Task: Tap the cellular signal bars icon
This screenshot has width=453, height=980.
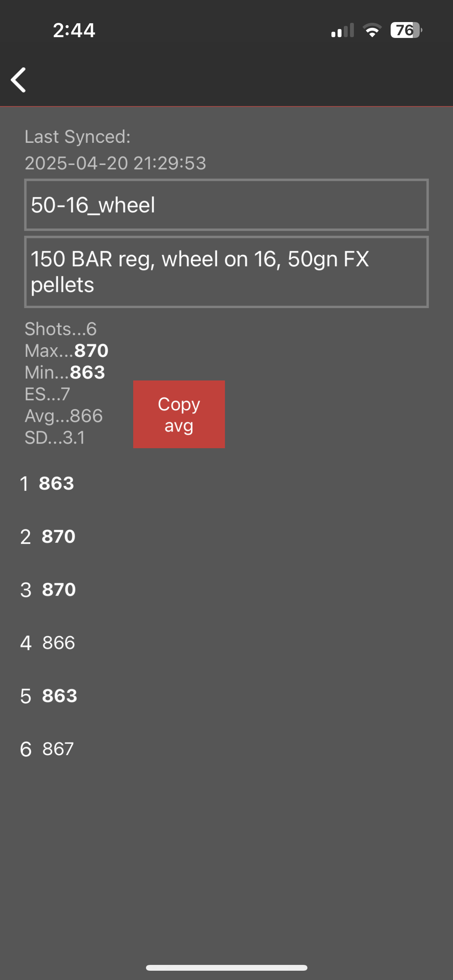Action: click(343, 30)
